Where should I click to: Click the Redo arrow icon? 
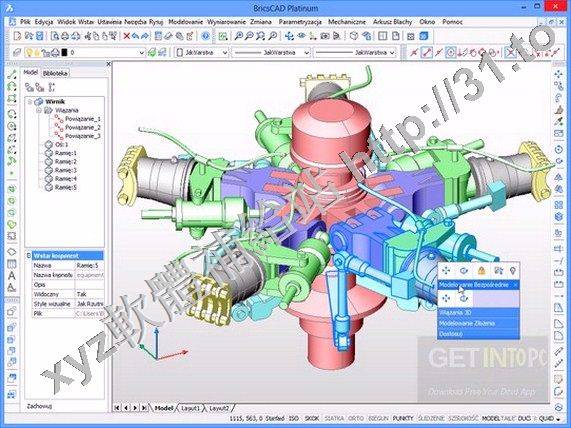pyautogui.click(x=145, y=36)
